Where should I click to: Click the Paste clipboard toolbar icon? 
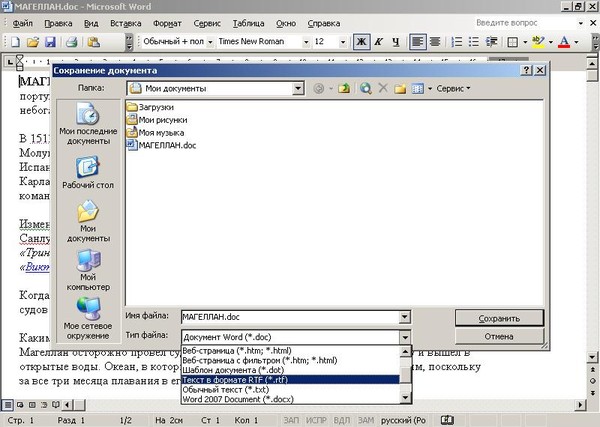click(93, 42)
